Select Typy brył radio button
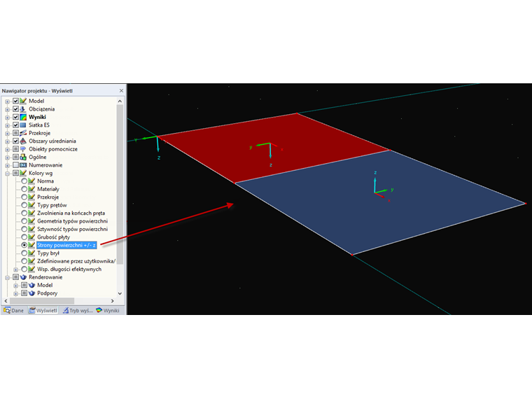Screen dimensions: 532x399 coord(24,253)
